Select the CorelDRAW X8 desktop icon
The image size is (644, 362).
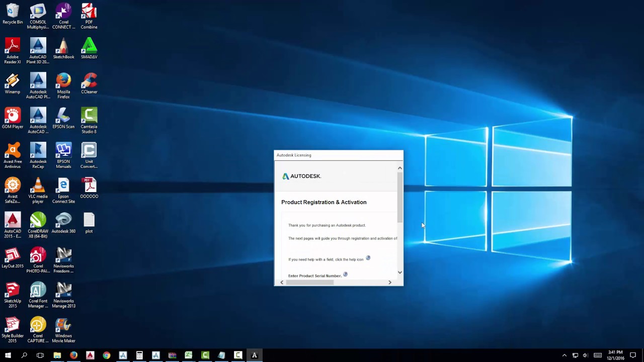click(x=38, y=225)
